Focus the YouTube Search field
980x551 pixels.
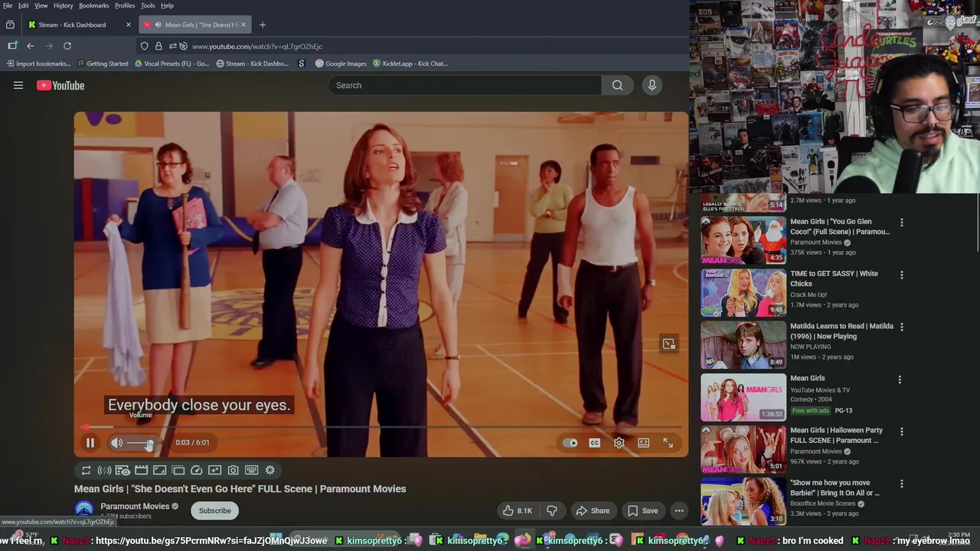(465, 85)
